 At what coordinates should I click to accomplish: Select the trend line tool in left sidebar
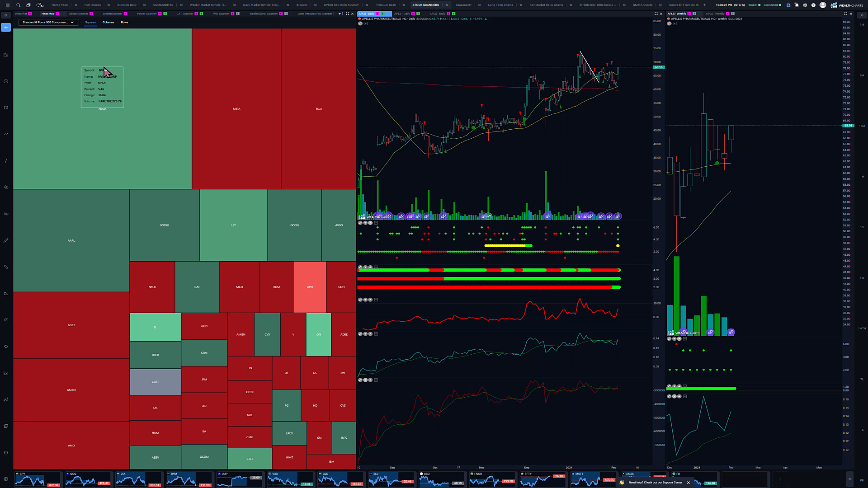point(6,161)
